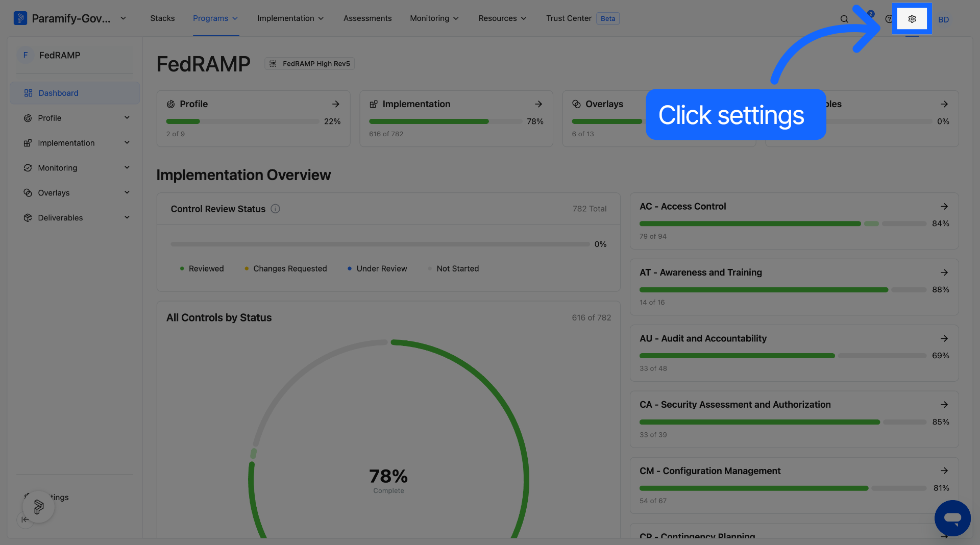Click the Deliverables box icon in sidebar
The image size is (980, 545).
(x=28, y=218)
